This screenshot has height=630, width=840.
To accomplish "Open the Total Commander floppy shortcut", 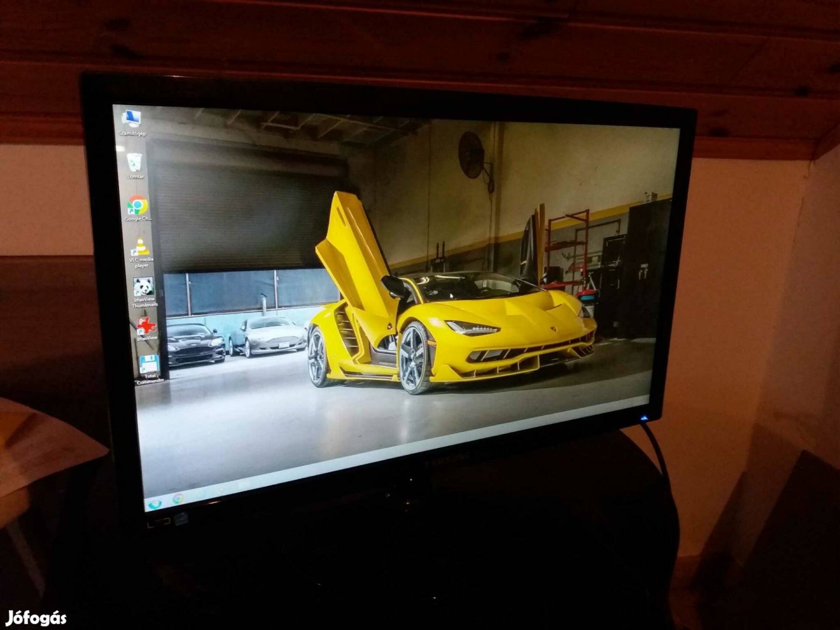I will click(149, 369).
